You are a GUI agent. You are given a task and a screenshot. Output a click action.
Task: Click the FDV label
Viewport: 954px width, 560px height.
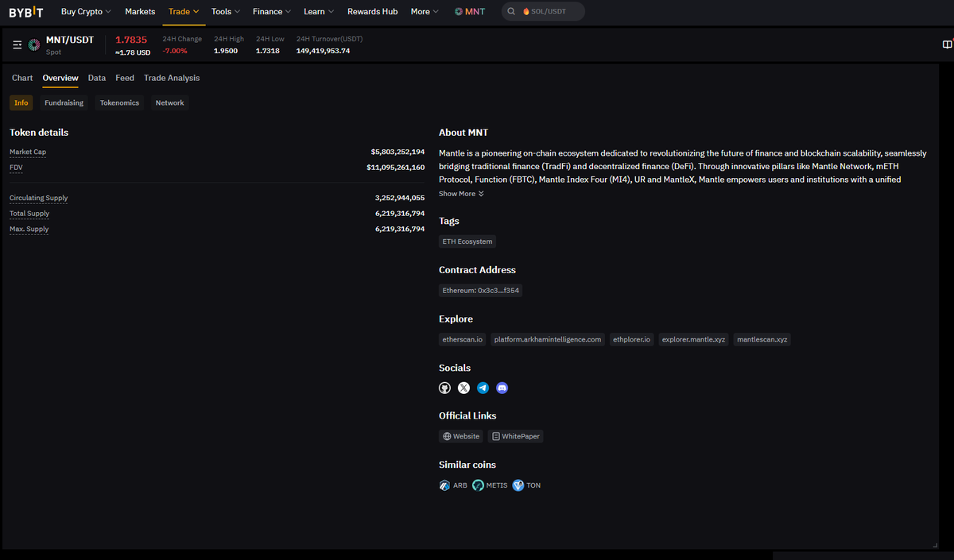click(17, 168)
